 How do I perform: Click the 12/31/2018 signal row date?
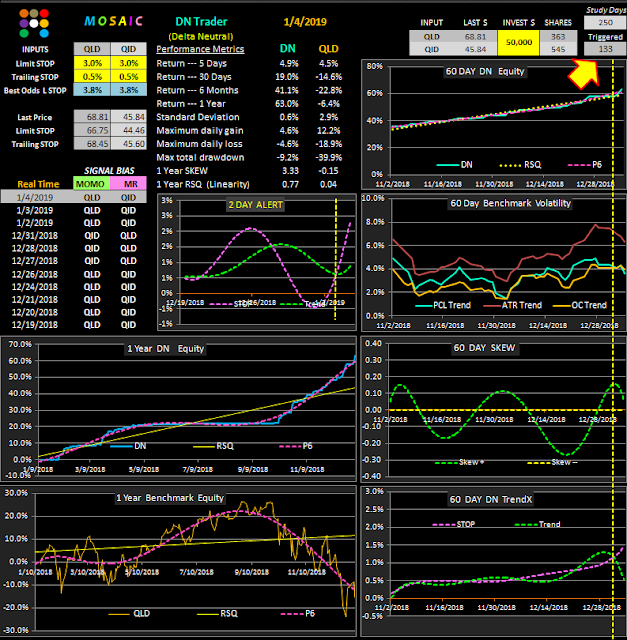[35, 236]
